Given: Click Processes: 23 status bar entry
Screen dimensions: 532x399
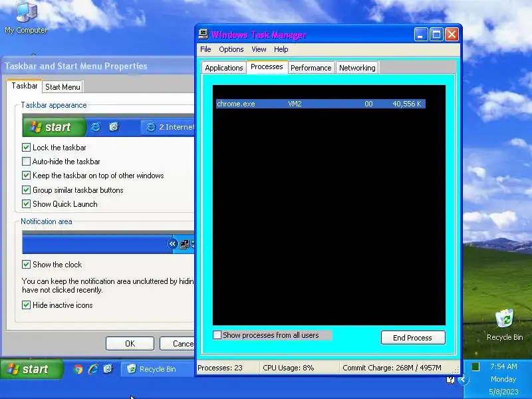Looking at the screenshot, I should pyautogui.click(x=220, y=368).
